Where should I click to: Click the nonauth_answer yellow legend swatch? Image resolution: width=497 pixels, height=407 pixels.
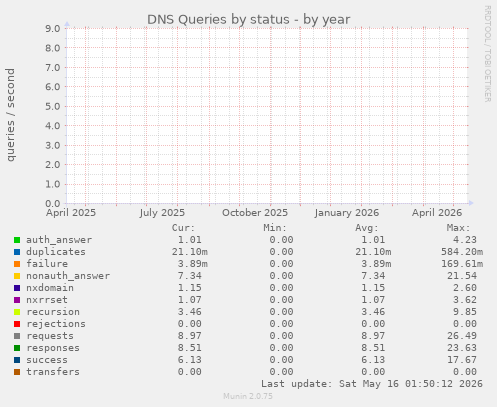point(17,276)
